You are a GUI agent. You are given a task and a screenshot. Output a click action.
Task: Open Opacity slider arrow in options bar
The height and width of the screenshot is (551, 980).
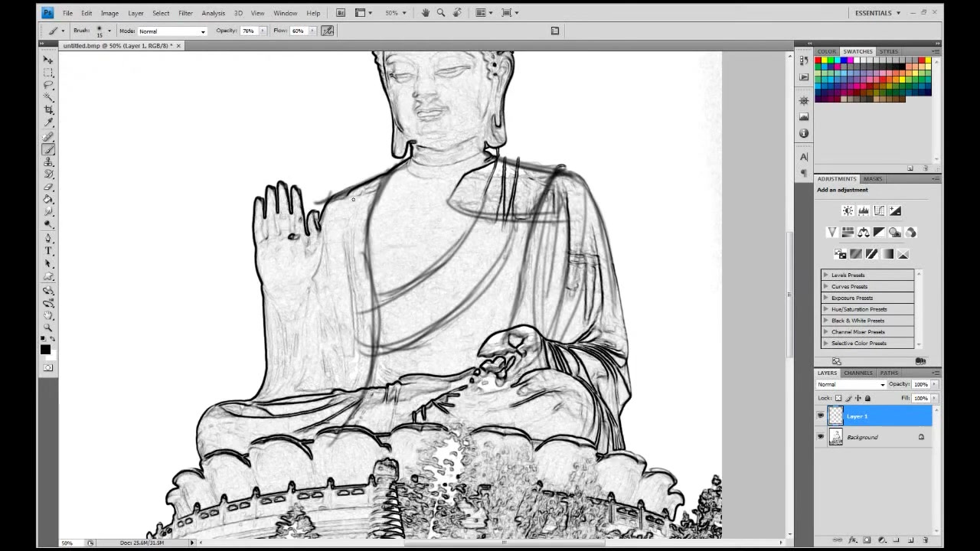(263, 31)
